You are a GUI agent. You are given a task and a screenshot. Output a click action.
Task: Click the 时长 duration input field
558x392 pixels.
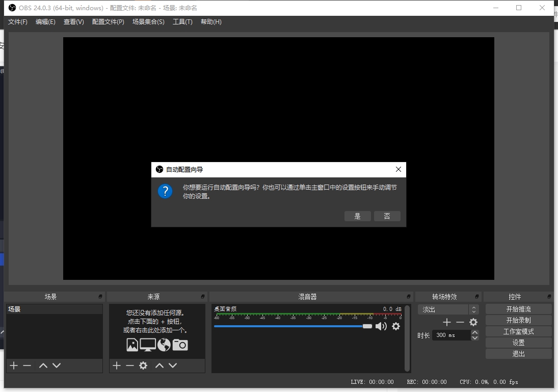[451, 335]
